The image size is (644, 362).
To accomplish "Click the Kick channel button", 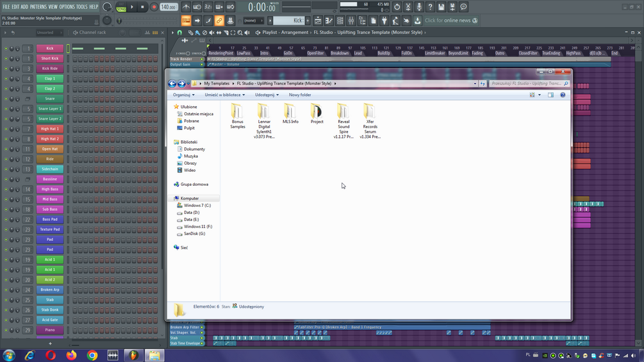I will click(50, 49).
